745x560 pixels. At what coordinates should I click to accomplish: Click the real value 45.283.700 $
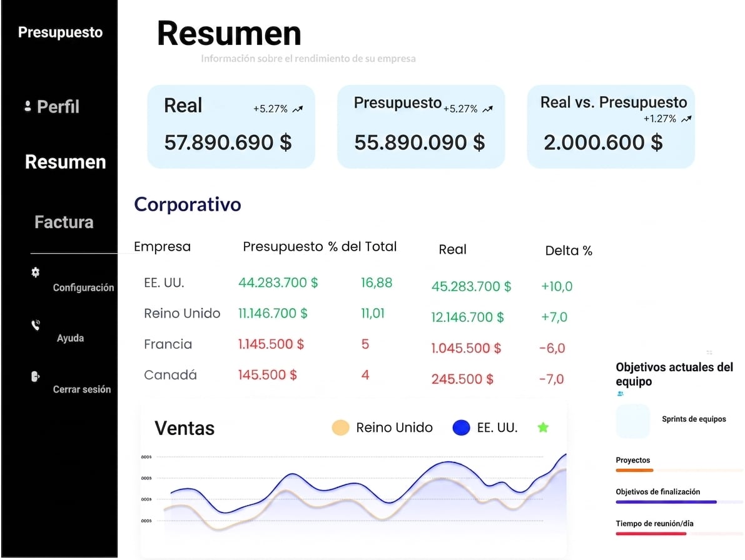pyautogui.click(x=471, y=287)
